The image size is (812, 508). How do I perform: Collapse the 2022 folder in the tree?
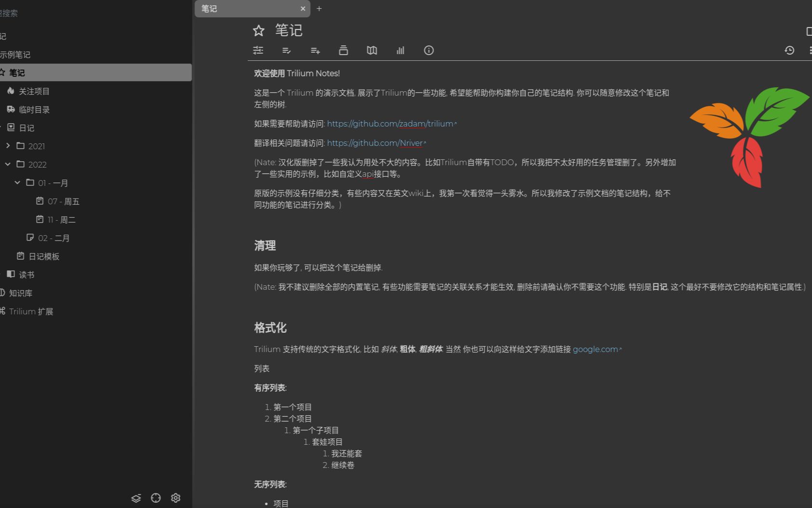(8, 164)
